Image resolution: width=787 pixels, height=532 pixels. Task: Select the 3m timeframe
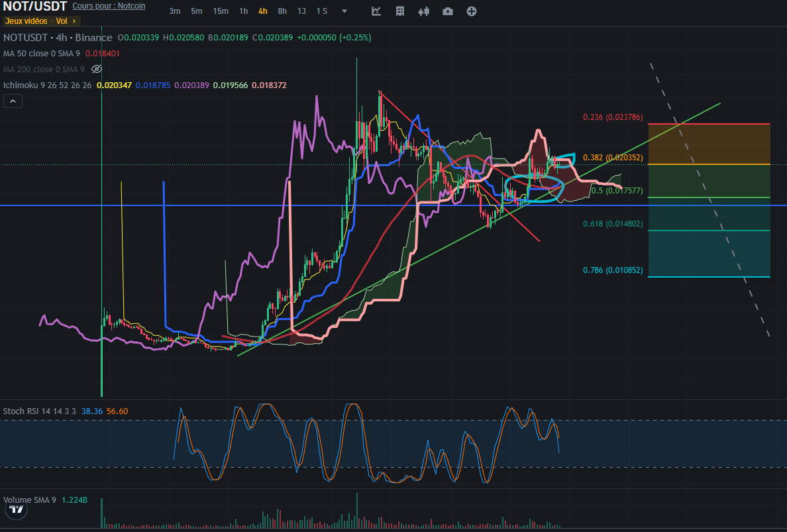pyautogui.click(x=175, y=11)
